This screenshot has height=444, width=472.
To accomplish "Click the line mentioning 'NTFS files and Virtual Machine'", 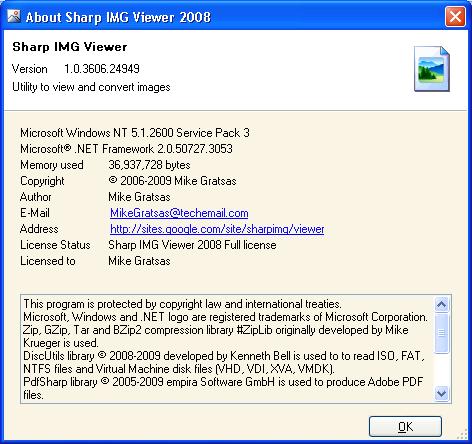I will coord(179,369).
